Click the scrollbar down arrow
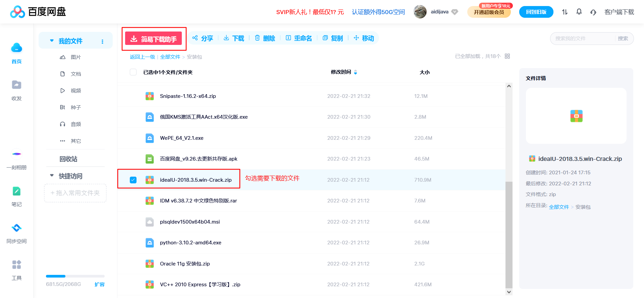644x298 pixels. pos(509,292)
